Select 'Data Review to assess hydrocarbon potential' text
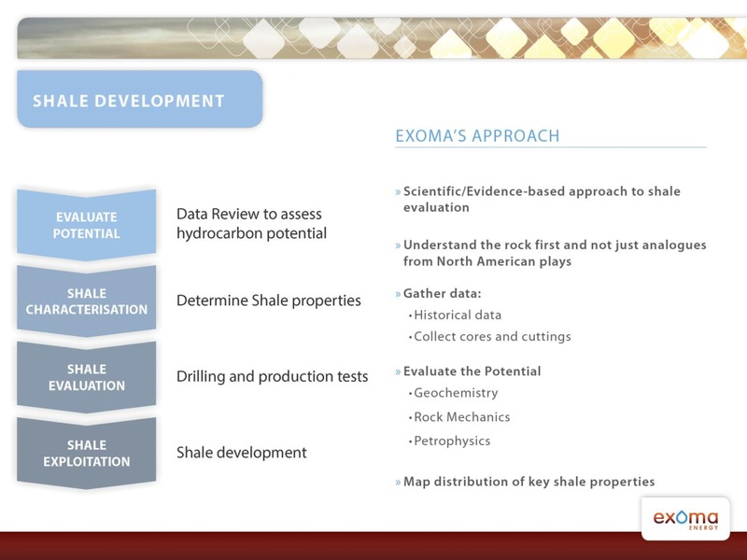The image size is (747, 560). pyautogui.click(x=251, y=223)
